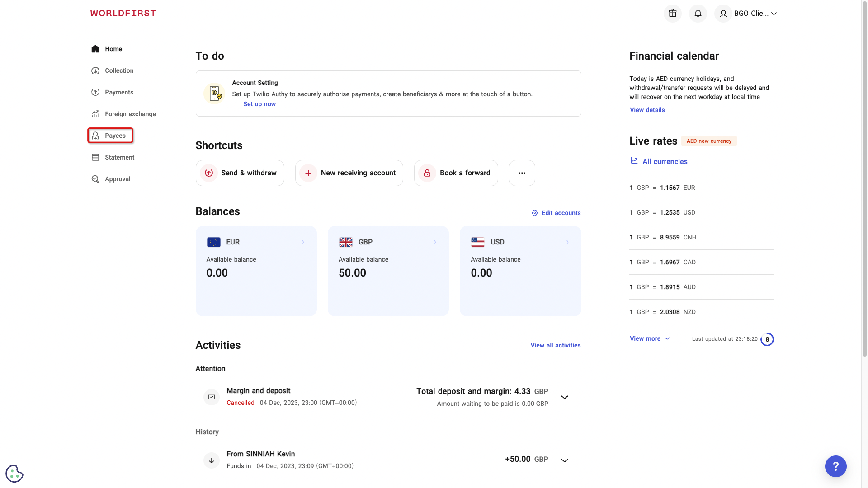Expand the Margin and deposit activity row
The height and width of the screenshot is (488, 868).
coord(564,397)
